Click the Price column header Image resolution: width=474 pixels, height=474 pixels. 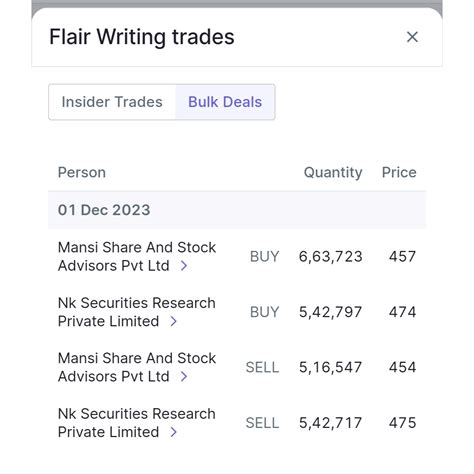399,172
